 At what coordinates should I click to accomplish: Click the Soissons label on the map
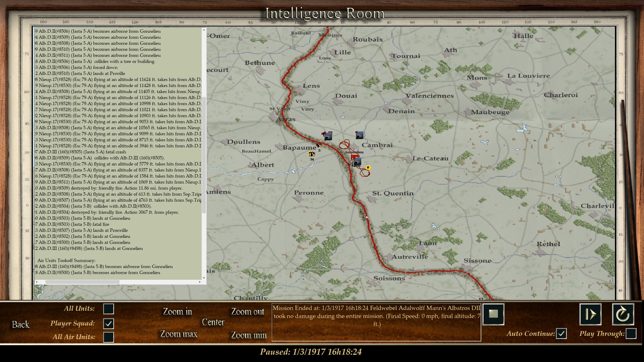(x=389, y=278)
